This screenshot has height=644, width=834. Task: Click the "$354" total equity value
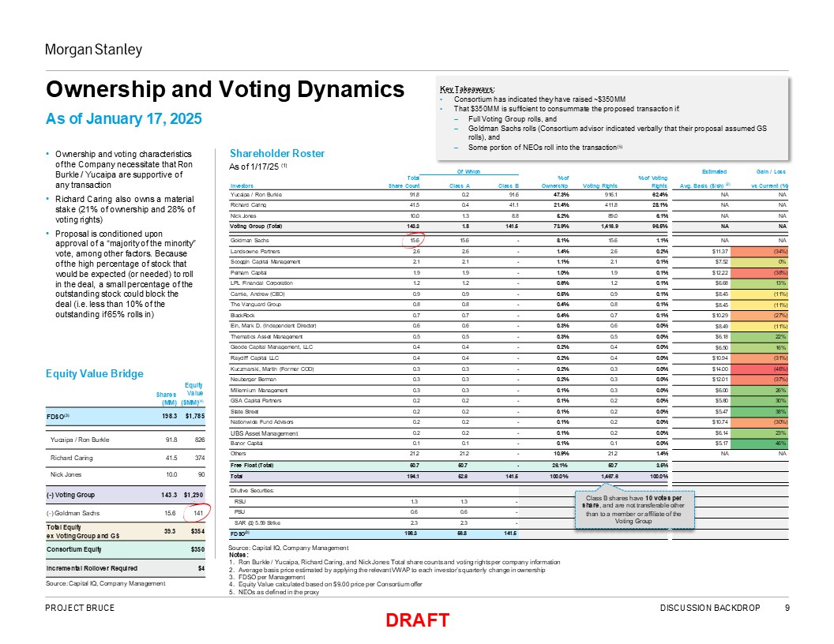[198, 531]
